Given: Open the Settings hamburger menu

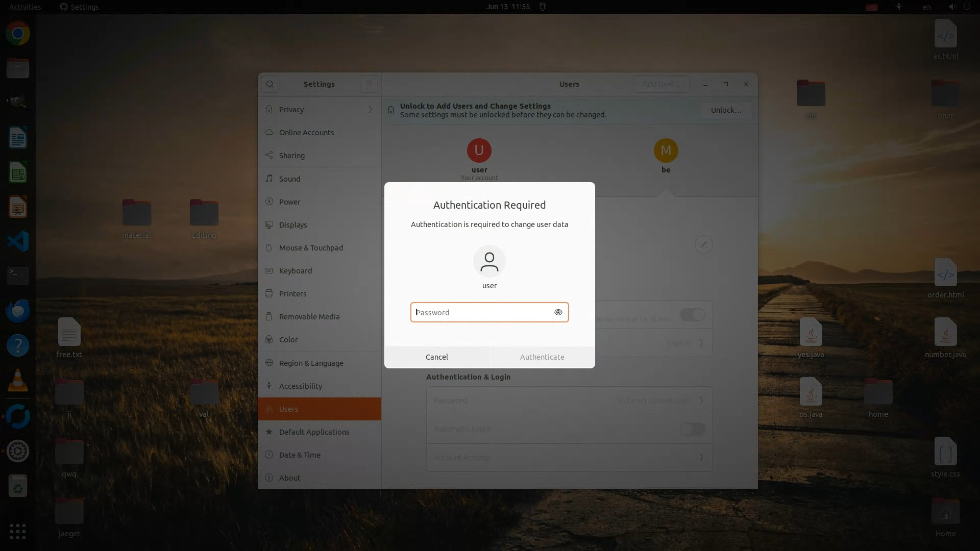Looking at the screenshot, I should point(369,84).
